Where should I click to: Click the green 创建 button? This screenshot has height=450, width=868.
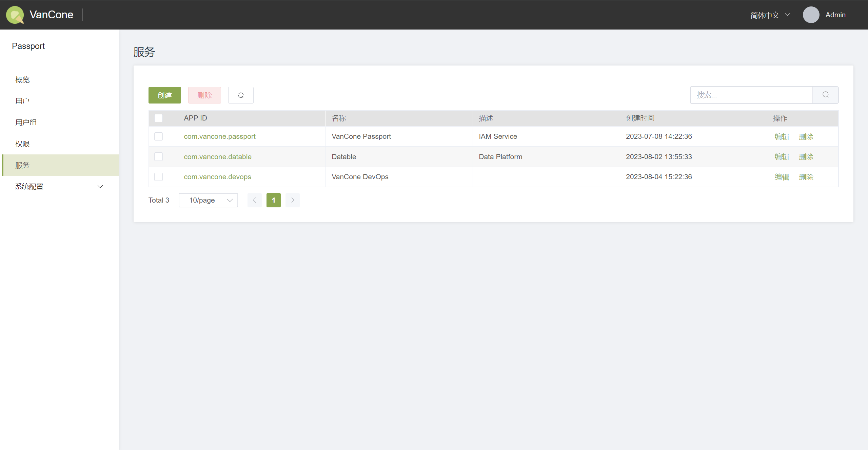tap(165, 95)
